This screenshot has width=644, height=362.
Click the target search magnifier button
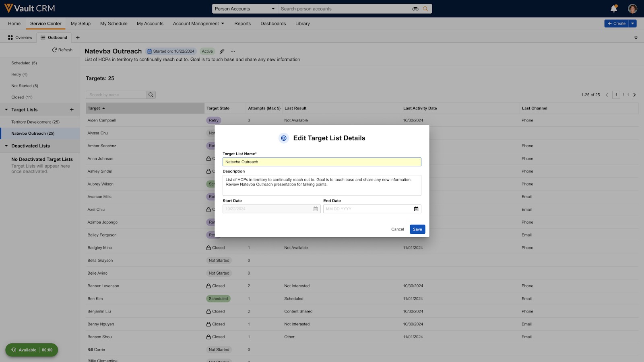[x=151, y=95]
